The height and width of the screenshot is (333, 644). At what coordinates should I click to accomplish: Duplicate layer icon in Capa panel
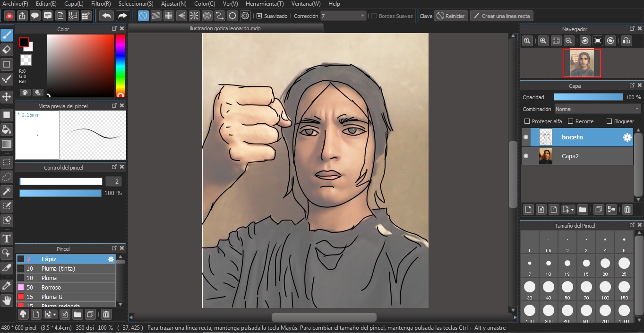[x=599, y=209]
